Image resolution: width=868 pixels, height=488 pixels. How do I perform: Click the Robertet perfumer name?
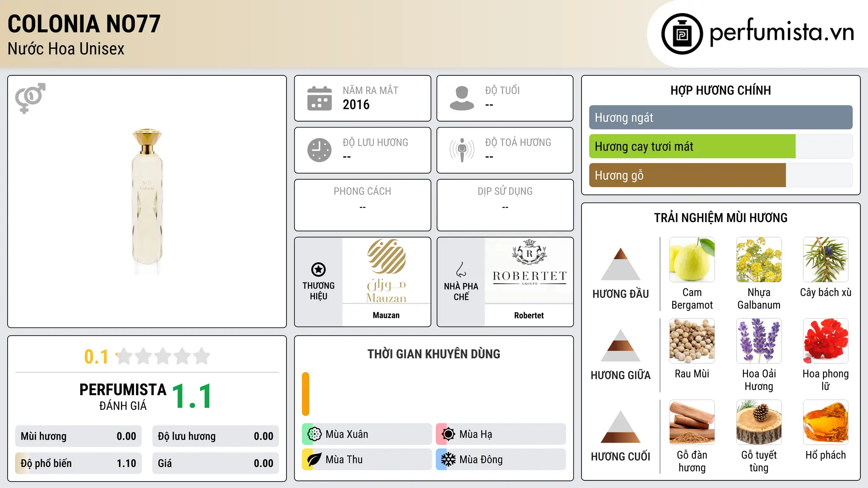click(x=529, y=315)
